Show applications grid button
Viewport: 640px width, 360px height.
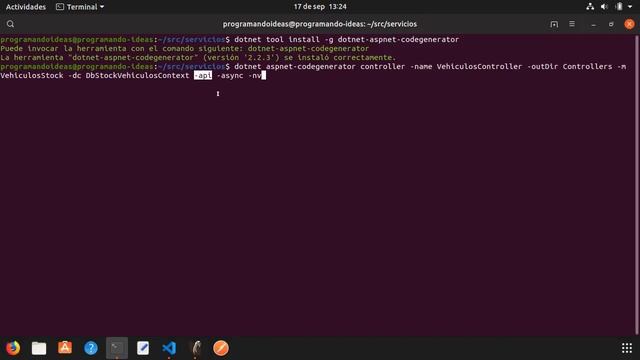point(627,348)
